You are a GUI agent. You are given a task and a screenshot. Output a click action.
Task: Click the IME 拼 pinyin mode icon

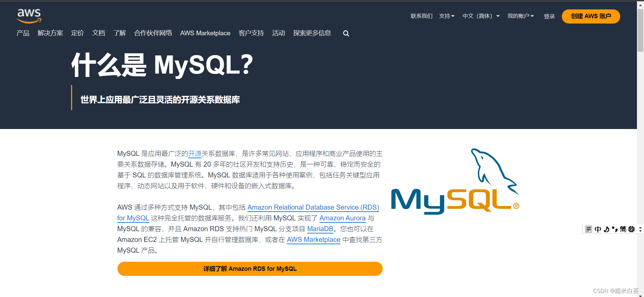(x=589, y=229)
